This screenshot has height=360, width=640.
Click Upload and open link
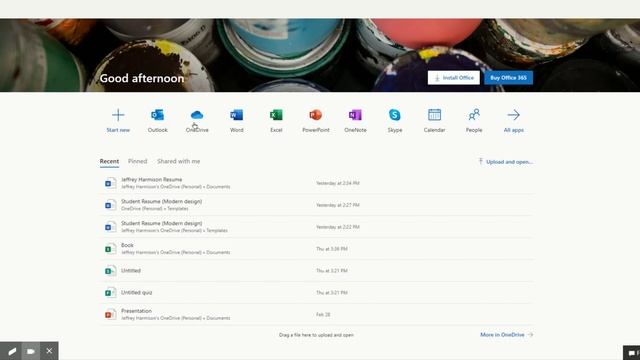click(506, 162)
